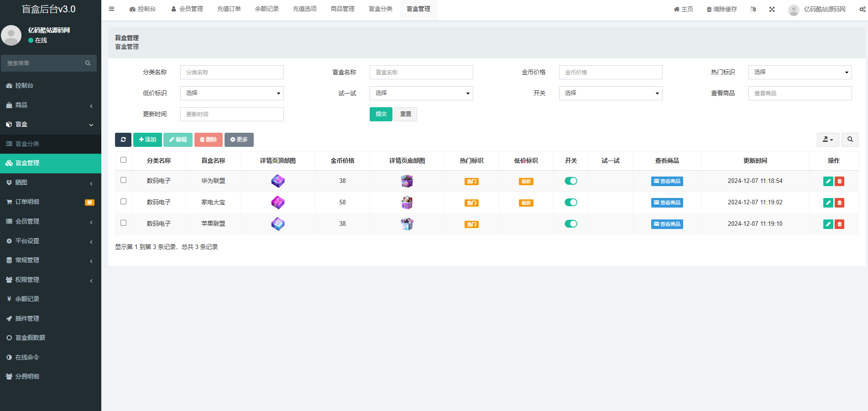This screenshot has width=868, height=411.
Task: Click red delete icon for 苹果联盟 row
Action: [x=839, y=224]
